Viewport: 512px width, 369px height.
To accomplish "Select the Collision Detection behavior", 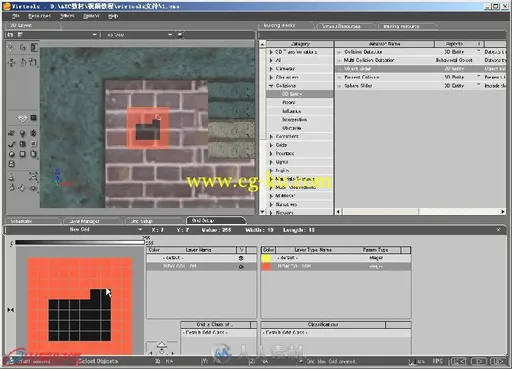I will (x=420, y=52).
